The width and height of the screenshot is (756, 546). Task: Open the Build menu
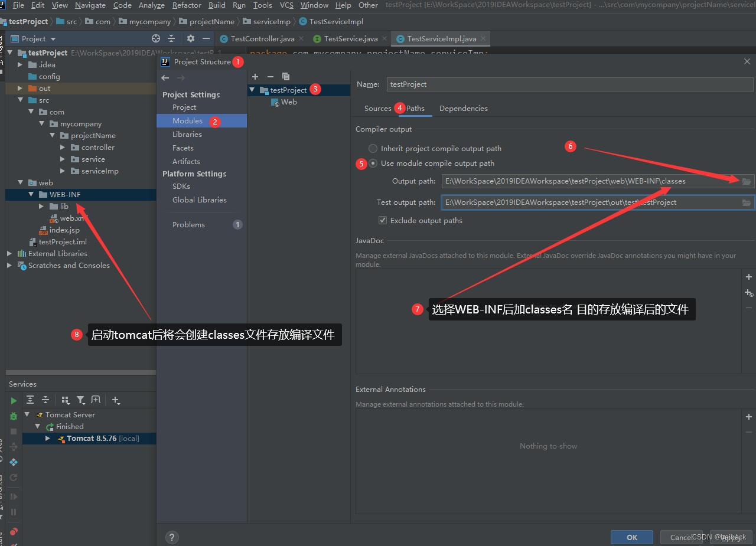point(217,5)
